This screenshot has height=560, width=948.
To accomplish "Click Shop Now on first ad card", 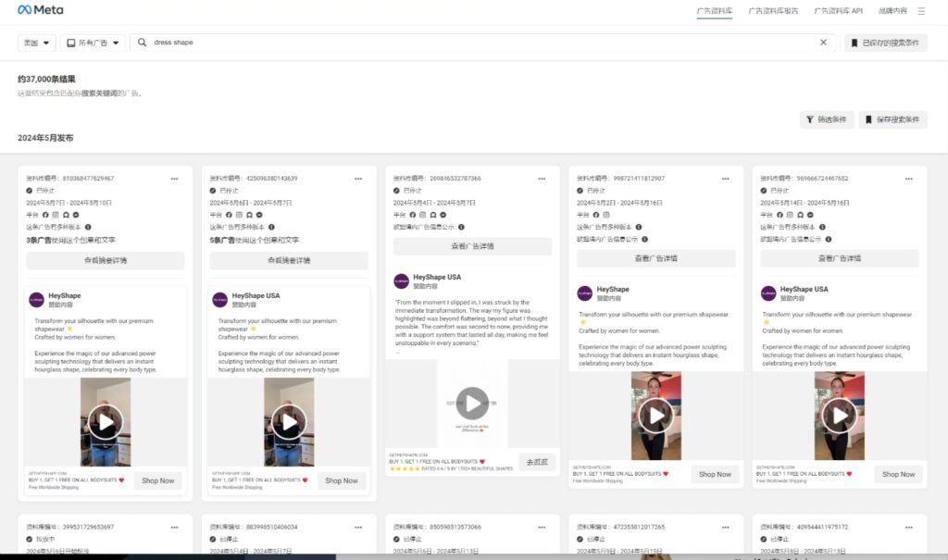I will coord(157,480).
